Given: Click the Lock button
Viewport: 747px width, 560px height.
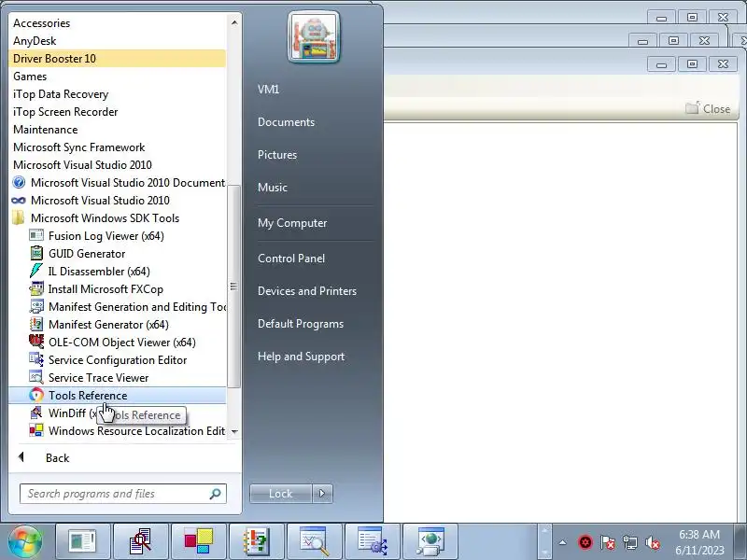Looking at the screenshot, I should click(281, 494).
